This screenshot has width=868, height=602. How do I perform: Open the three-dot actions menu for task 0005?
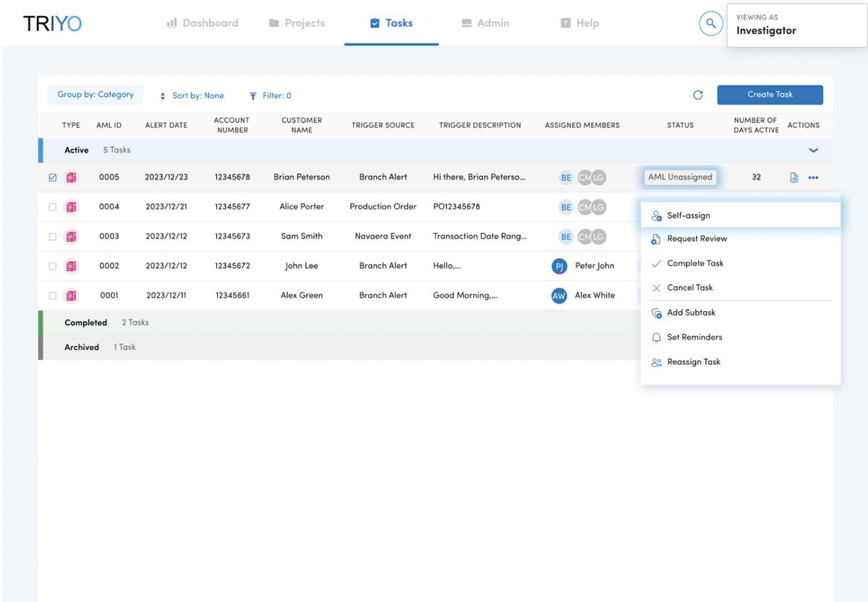click(x=813, y=177)
